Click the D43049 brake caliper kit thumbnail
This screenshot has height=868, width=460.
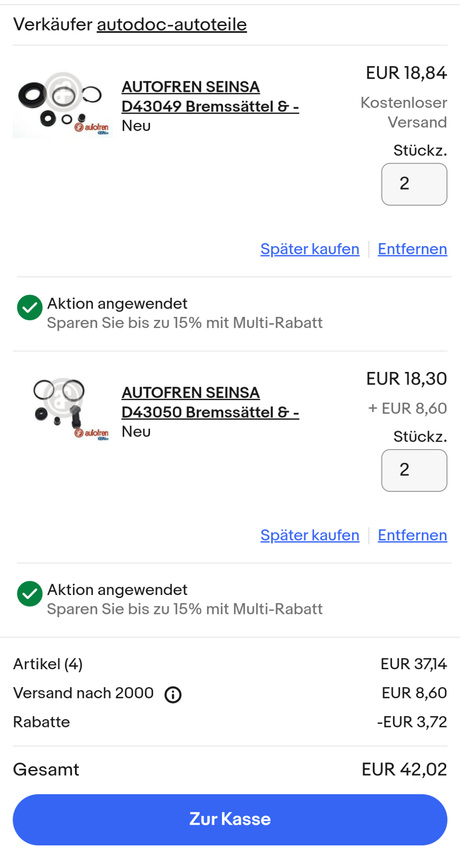pos(62,105)
